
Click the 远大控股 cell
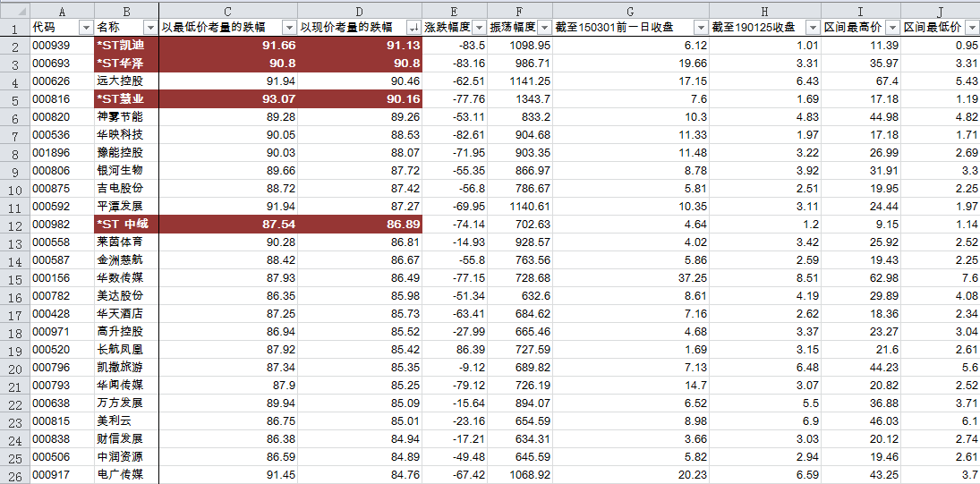click(x=127, y=81)
